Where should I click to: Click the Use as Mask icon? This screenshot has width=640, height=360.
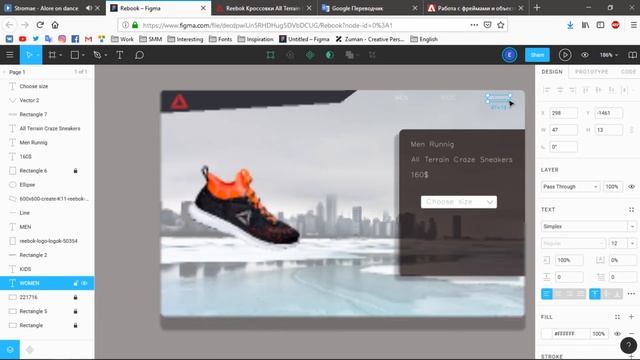click(330, 55)
